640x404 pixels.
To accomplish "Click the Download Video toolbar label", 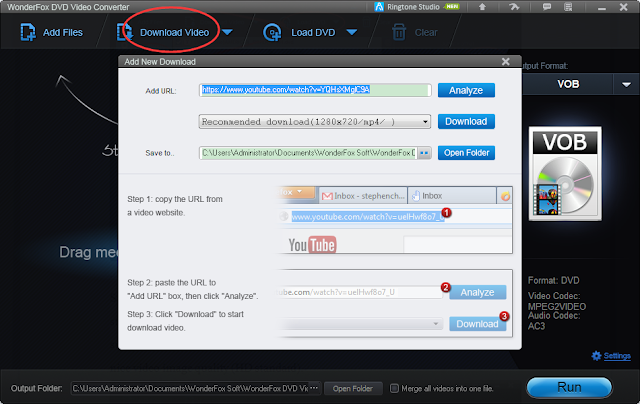I will (x=174, y=33).
